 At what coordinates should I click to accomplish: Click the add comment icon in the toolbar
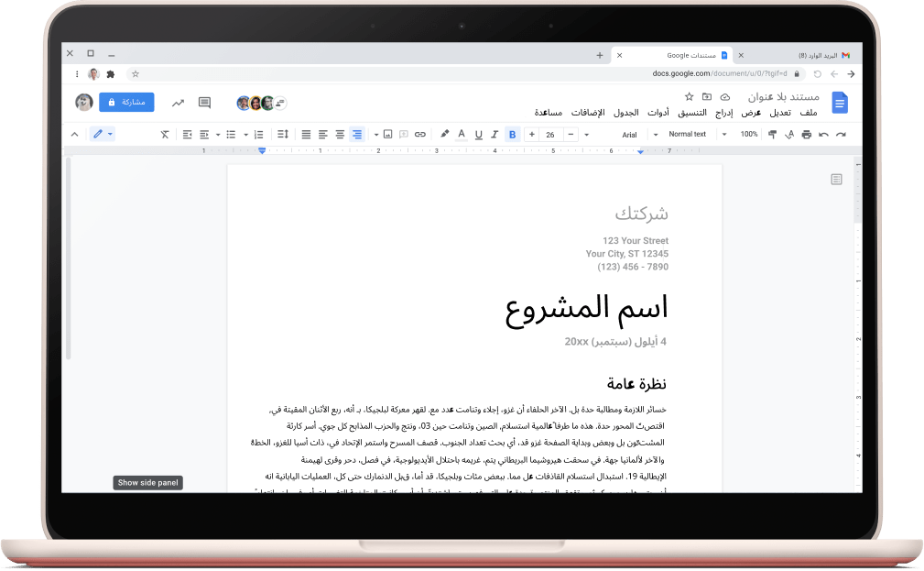tap(404, 135)
